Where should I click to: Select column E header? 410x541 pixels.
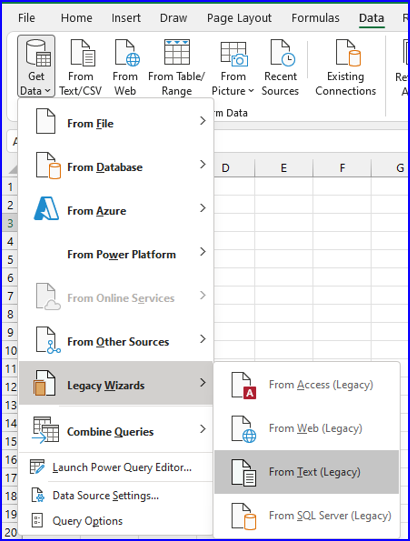point(284,168)
